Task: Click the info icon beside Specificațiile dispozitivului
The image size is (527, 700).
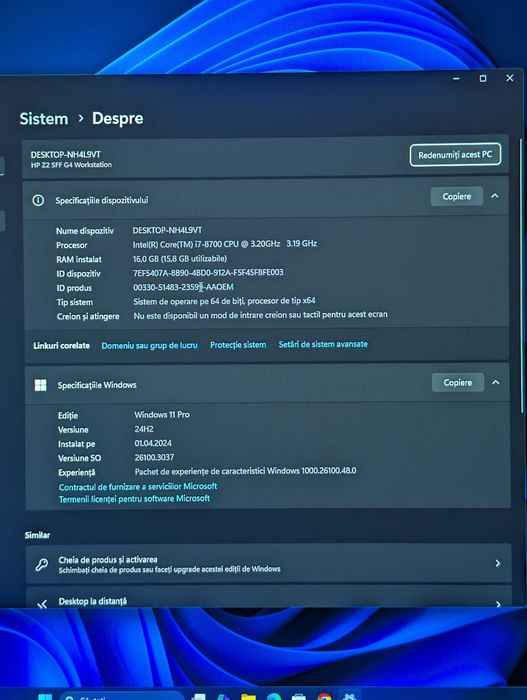Action: pos(38,200)
